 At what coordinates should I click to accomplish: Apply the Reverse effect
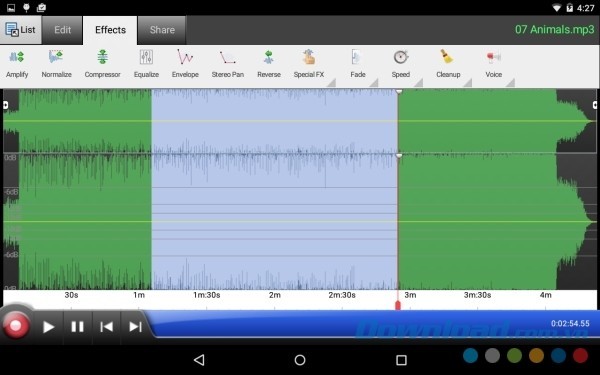click(269, 64)
